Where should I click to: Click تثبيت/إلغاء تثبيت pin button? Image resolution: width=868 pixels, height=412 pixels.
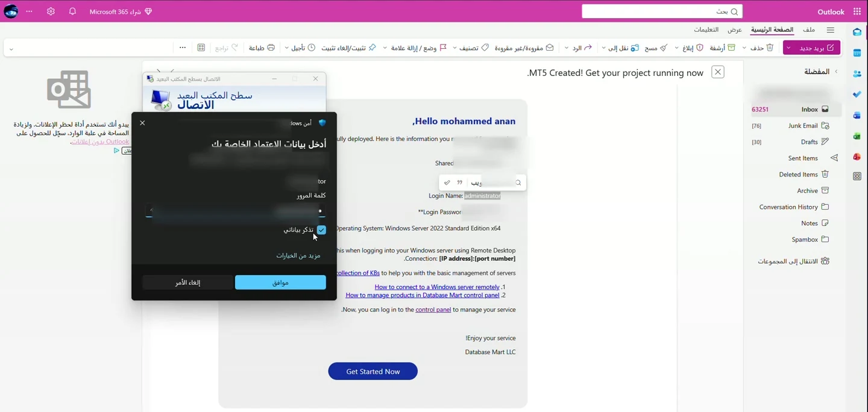tap(348, 48)
